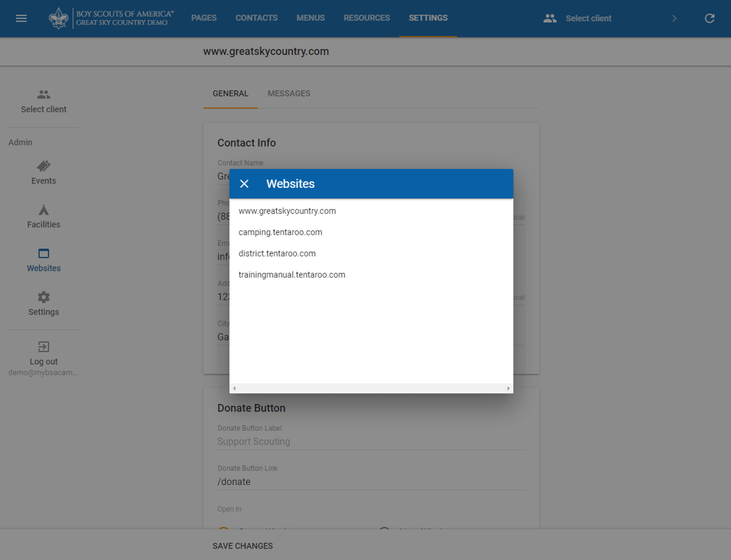The width and height of the screenshot is (731, 560).
Task: Click the Boy Scouts of America logo
Action: click(111, 19)
